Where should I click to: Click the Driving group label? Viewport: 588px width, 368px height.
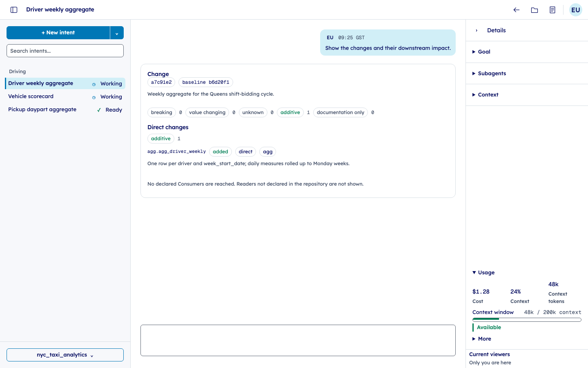click(x=18, y=72)
